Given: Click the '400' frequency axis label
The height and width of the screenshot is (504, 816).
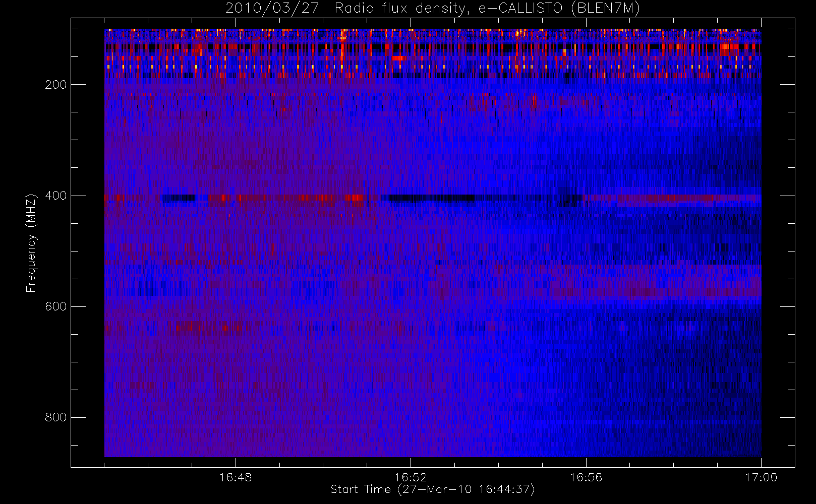Looking at the screenshot, I should [55, 196].
